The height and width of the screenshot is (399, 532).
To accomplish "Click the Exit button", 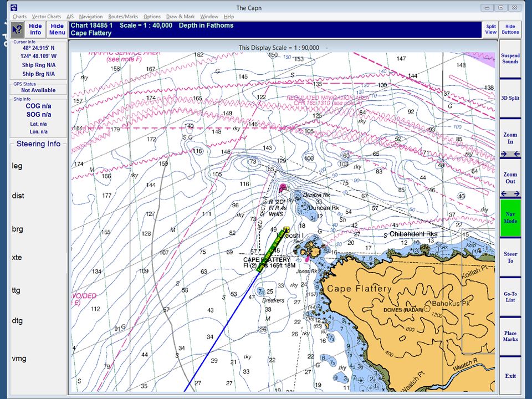I will coord(510,376).
